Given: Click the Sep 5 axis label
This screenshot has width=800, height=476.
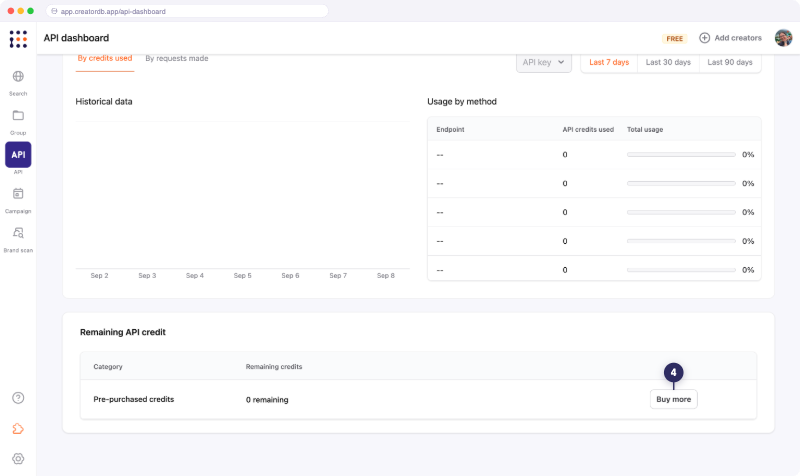Looking at the screenshot, I should click(x=242, y=275).
